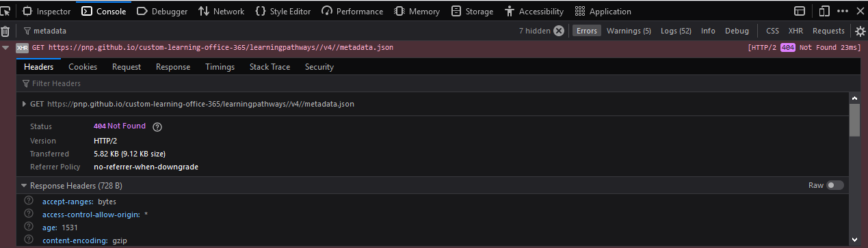Screen dimensions: 868x248
Task: Open the Accessibility panel
Action: tap(534, 11)
